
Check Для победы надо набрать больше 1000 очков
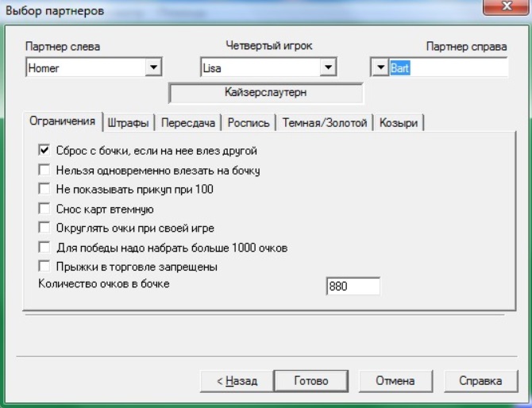point(44,248)
